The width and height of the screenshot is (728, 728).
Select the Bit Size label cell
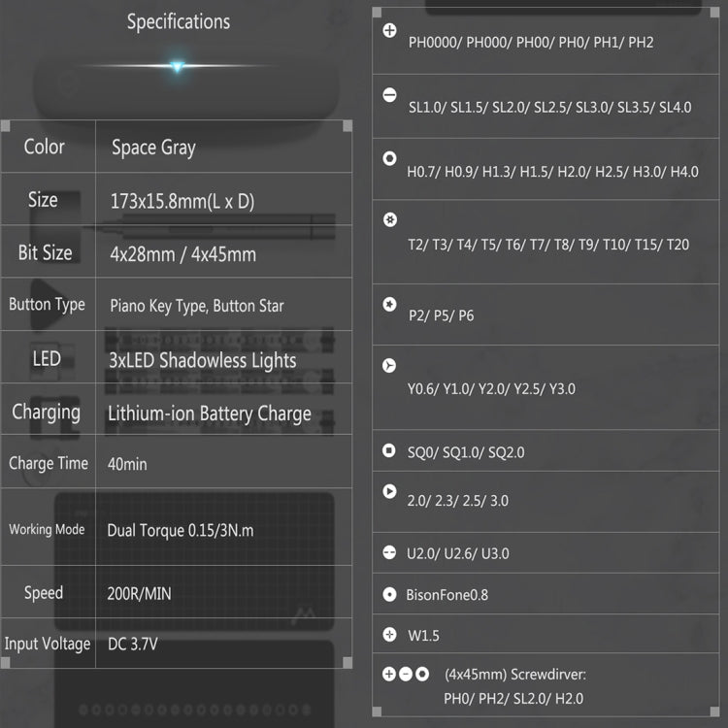click(x=46, y=252)
